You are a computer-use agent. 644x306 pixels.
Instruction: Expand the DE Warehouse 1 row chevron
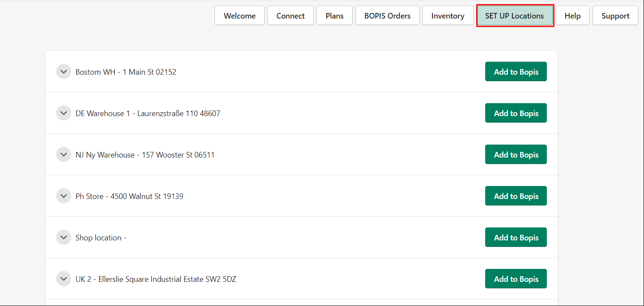point(63,113)
